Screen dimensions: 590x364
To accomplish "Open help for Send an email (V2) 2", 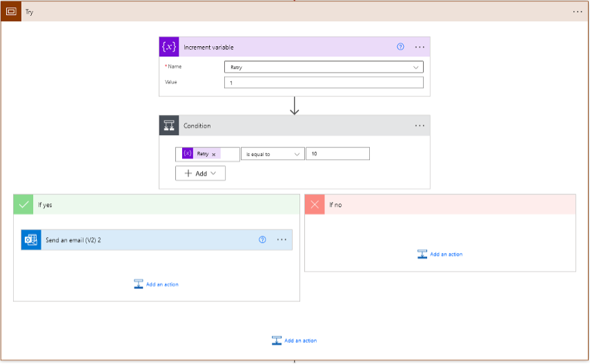I will click(262, 239).
